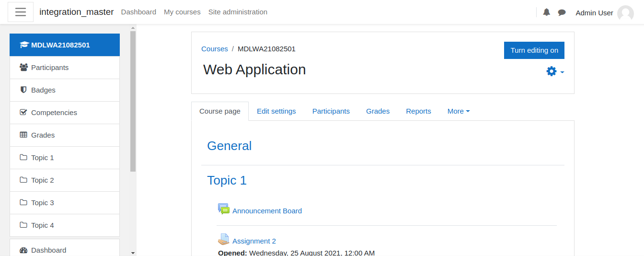Image resolution: width=644 pixels, height=256 pixels.
Task: Expand the More tab dropdown
Action: [x=459, y=111]
